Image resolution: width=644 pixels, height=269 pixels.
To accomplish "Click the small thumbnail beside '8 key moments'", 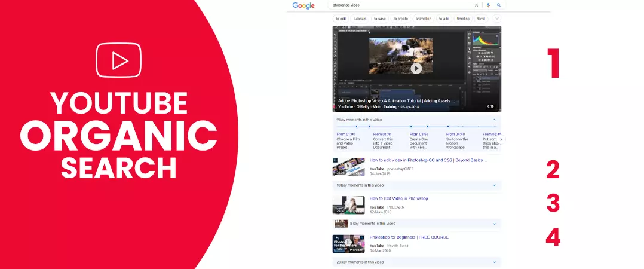I will [x=341, y=224].
